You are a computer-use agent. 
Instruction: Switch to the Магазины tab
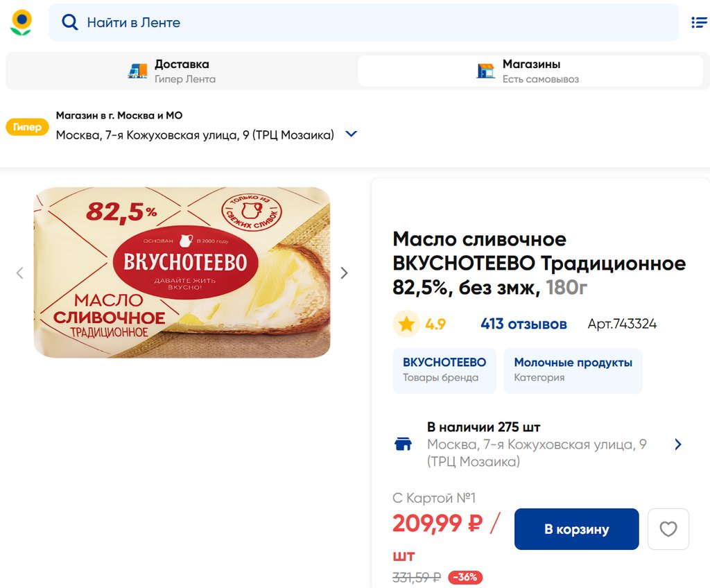[x=531, y=71]
